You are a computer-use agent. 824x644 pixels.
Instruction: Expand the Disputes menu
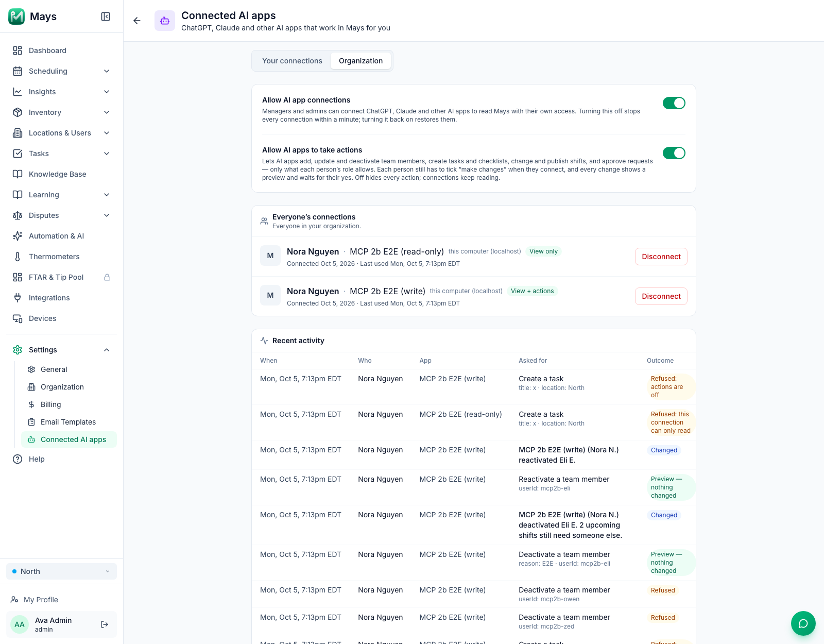coord(62,215)
